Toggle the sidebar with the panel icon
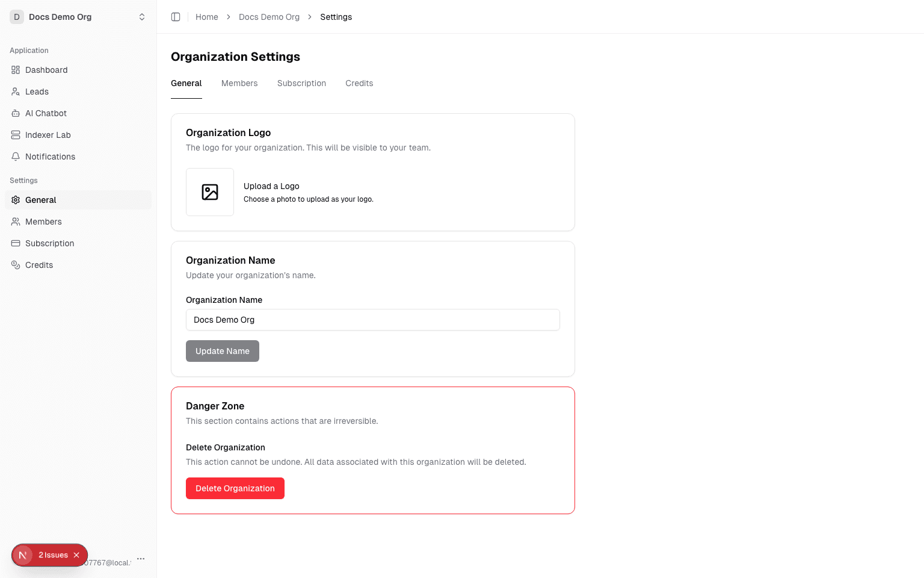924x578 pixels. [x=176, y=17]
